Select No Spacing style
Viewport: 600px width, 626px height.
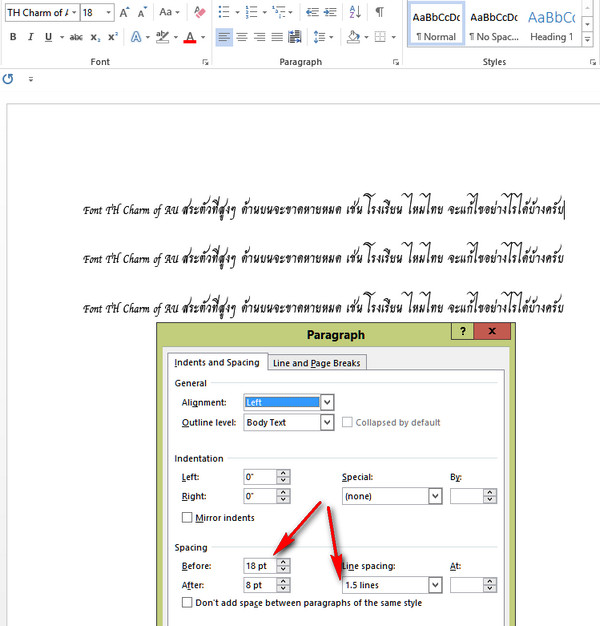(494, 25)
